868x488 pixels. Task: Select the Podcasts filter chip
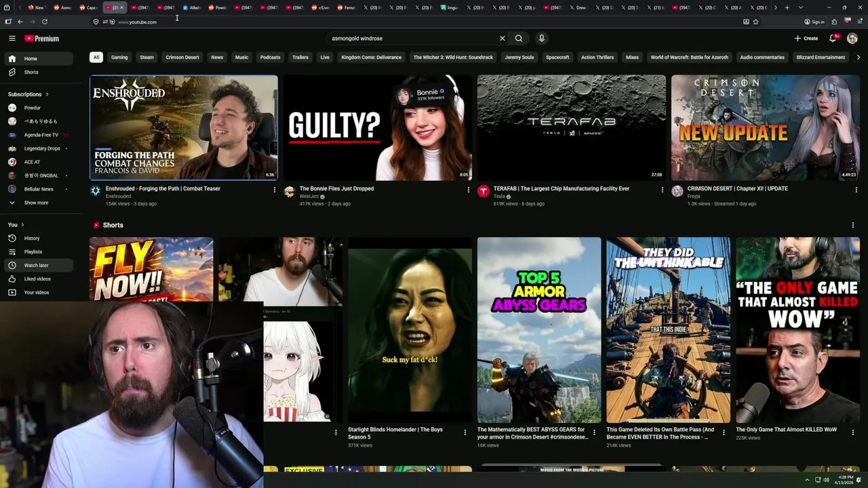(270, 58)
